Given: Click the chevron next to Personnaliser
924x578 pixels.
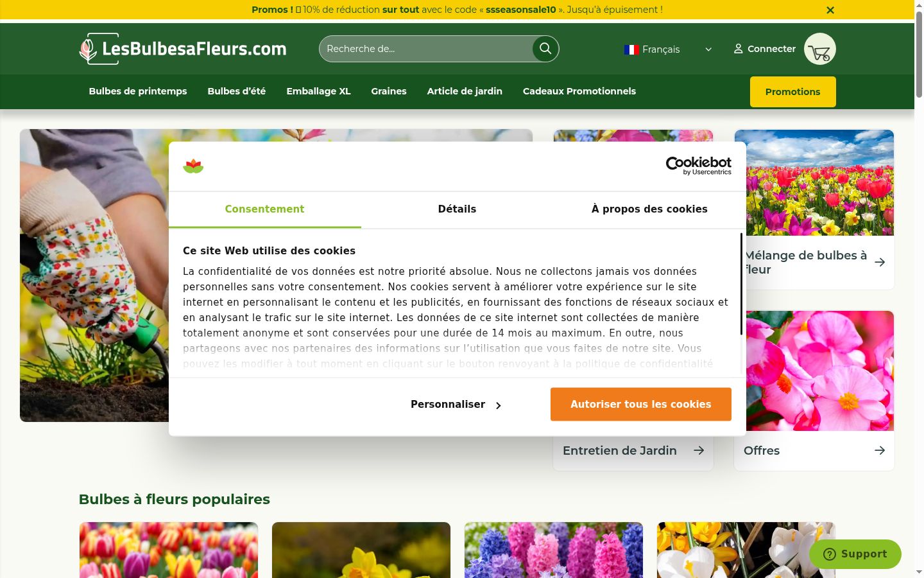Looking at the screenshot, I should tap(499, 405).
